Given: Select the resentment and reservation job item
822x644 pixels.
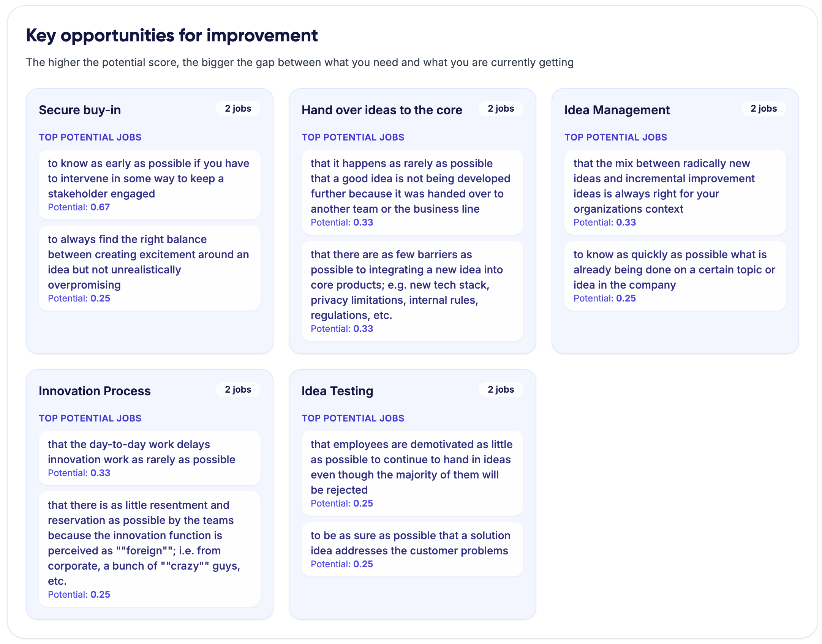Looking at the screenshot, I should [x=149, y=549].
